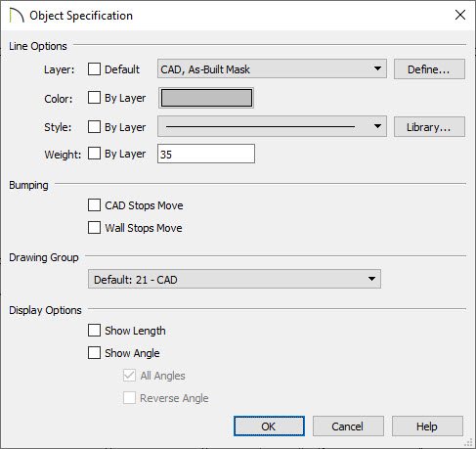This screenshot has width=476, height=449.
Task: Check Style By Layer option
Action: point(94,127)
